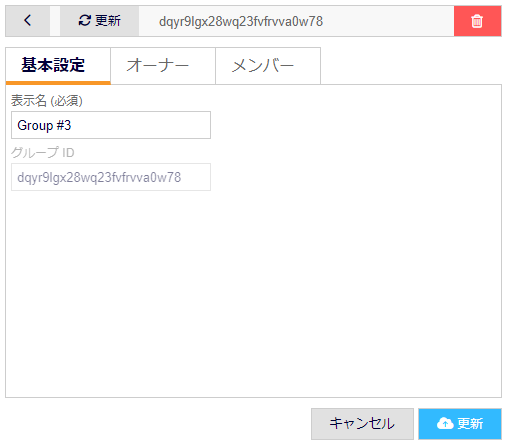The image size is (507, 445).
Task: Click the グループ ID label
Action: pyautogui.click(x=43, y=152)
